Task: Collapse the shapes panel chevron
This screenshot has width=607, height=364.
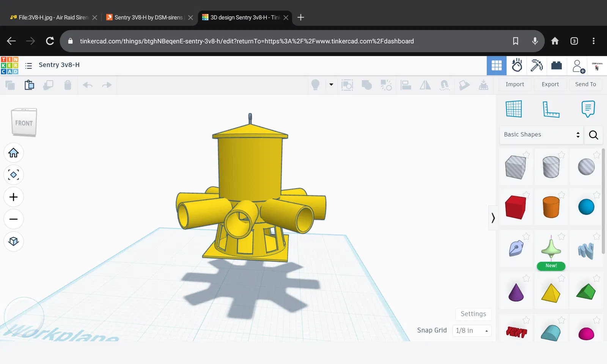Action: point(493,218)
